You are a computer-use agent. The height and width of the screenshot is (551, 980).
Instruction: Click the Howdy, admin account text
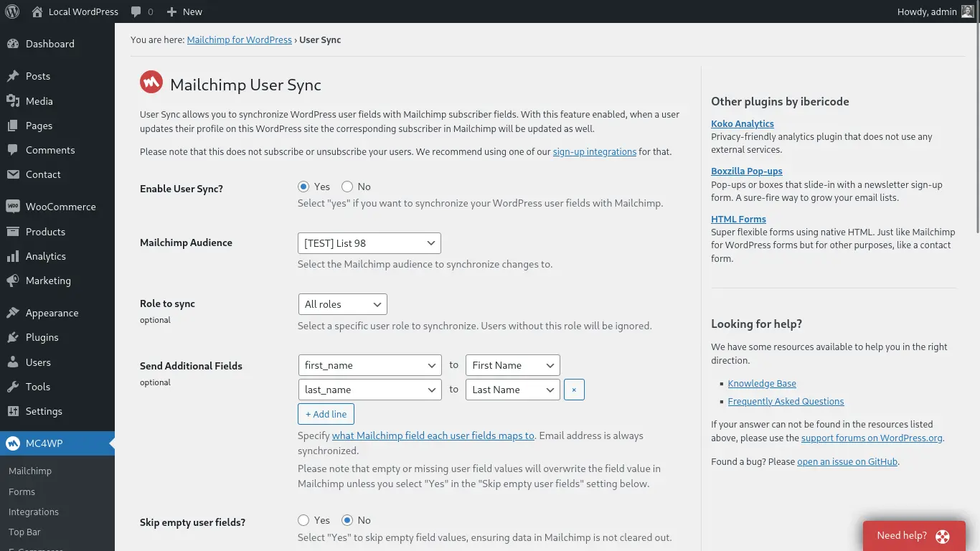click(927, 11)
